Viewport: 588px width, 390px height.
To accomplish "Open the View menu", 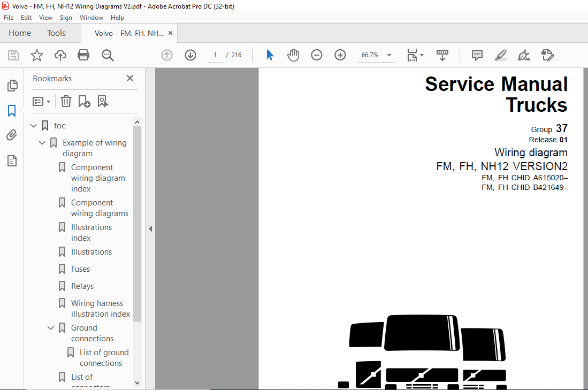I will [x=45, y=18].
